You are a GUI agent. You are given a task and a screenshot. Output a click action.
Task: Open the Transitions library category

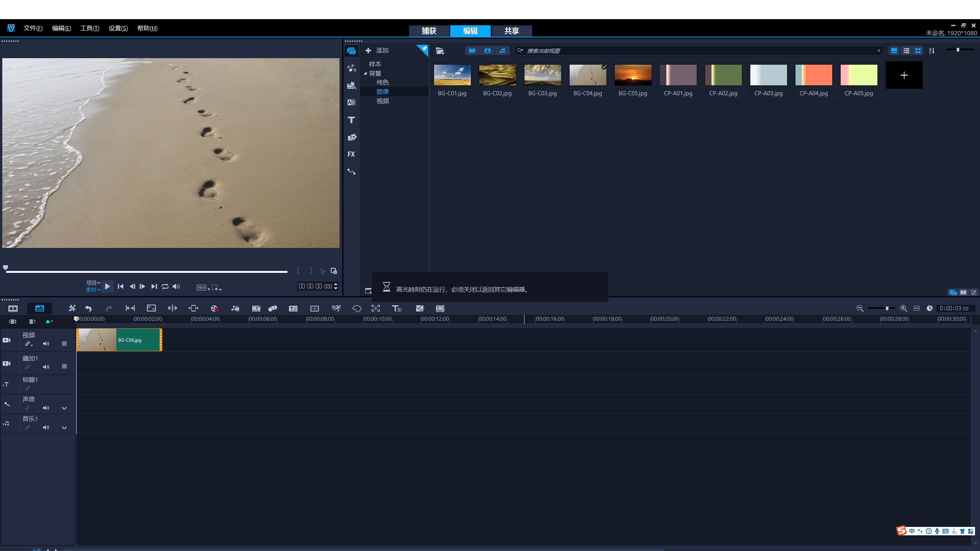[x=351, y=103]
